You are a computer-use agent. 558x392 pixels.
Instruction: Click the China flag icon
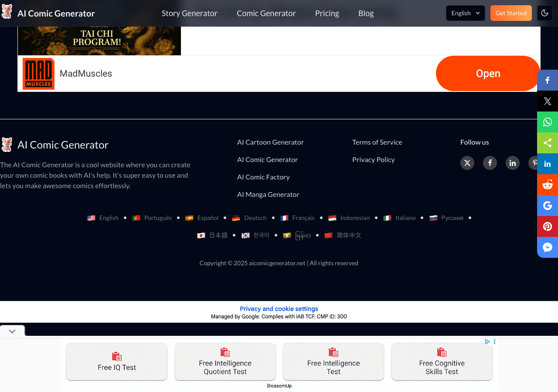[328, 235]
